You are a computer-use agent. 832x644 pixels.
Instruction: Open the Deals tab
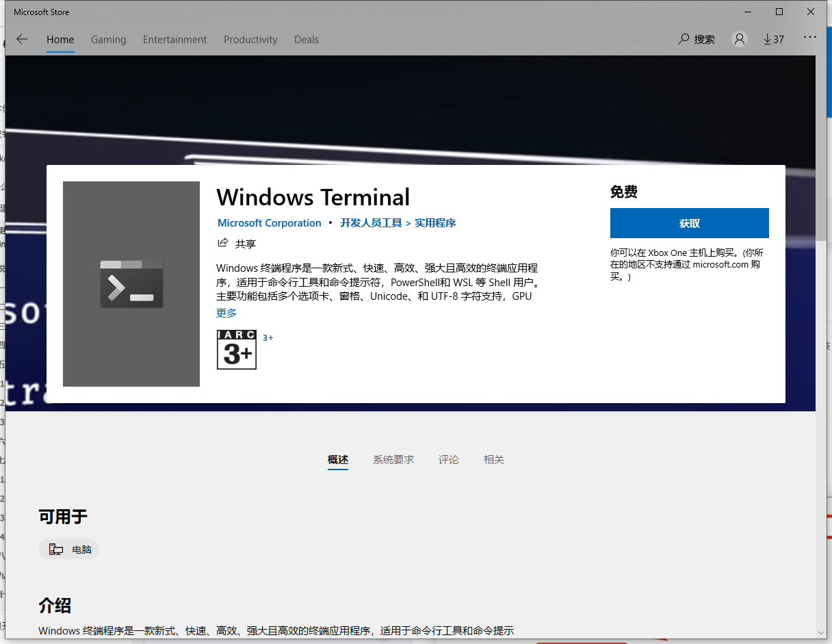[307, 40]
